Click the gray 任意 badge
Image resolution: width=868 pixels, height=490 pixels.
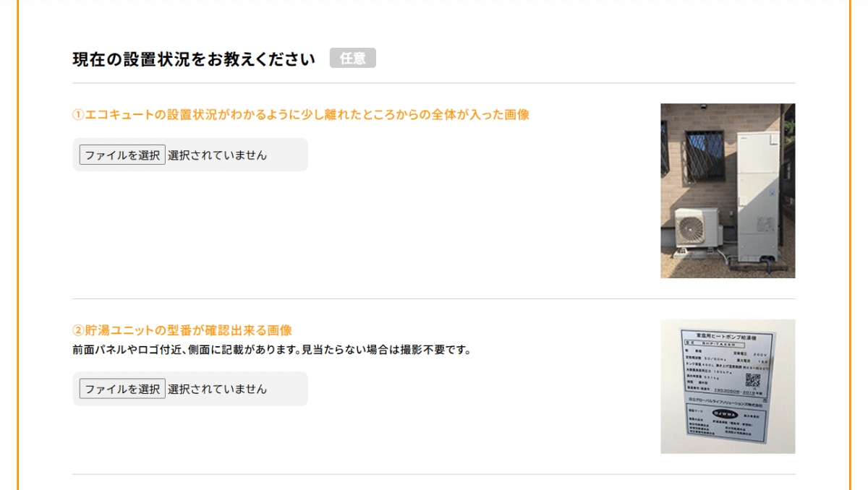point(353,59)
